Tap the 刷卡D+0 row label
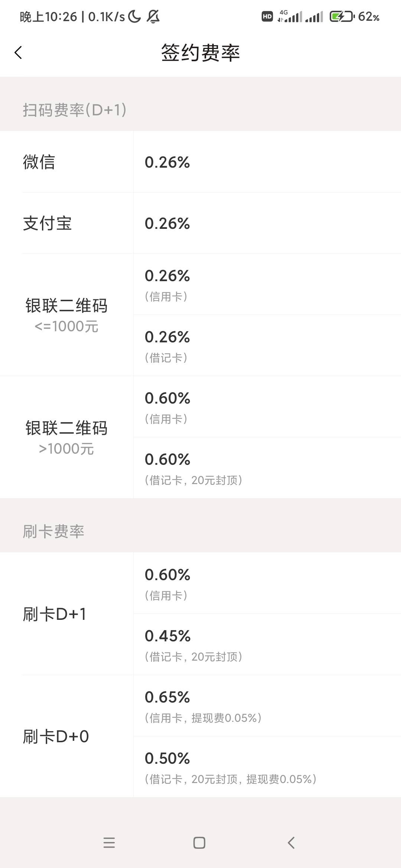The image size is (401, 868). pos(56,736)
